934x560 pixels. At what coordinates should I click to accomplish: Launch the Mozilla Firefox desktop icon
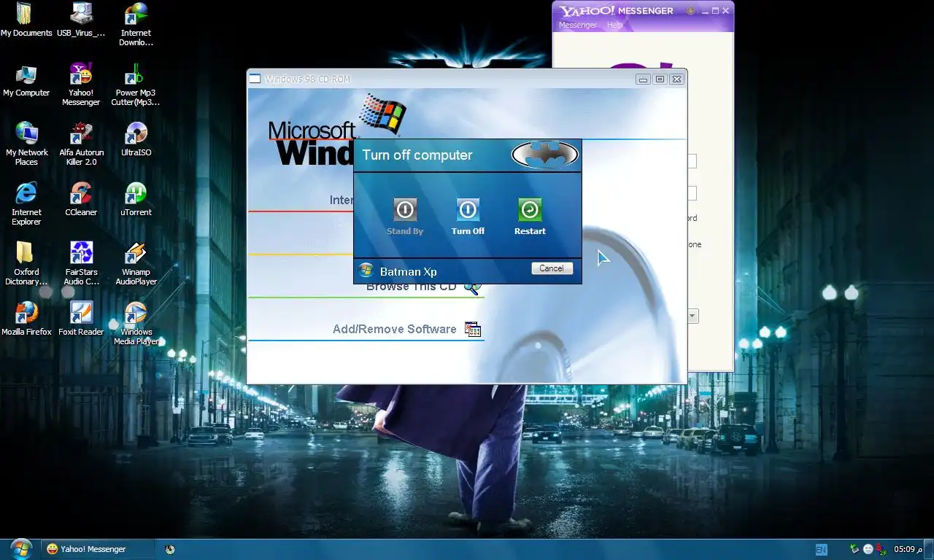(x=26, y=319)
